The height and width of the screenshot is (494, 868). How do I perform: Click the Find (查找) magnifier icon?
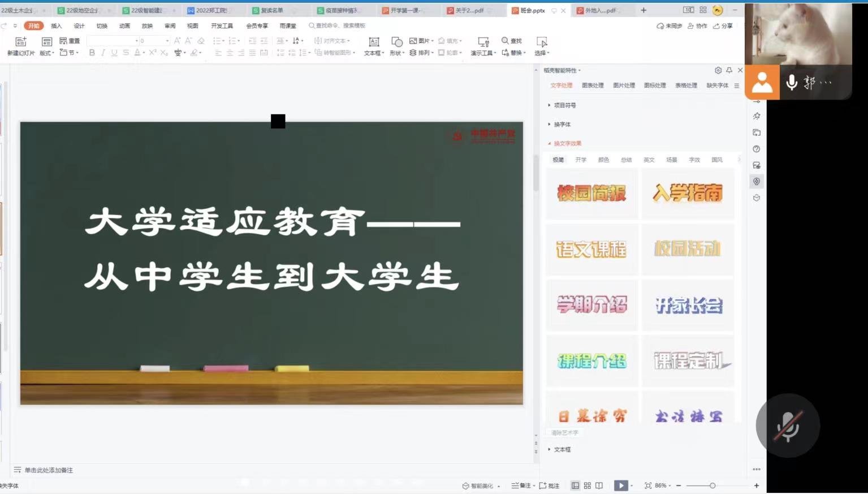point(505,41)
